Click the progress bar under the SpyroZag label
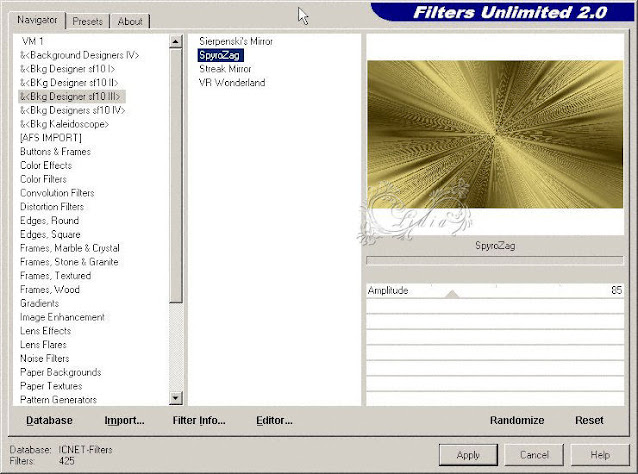 pos(495,261)
